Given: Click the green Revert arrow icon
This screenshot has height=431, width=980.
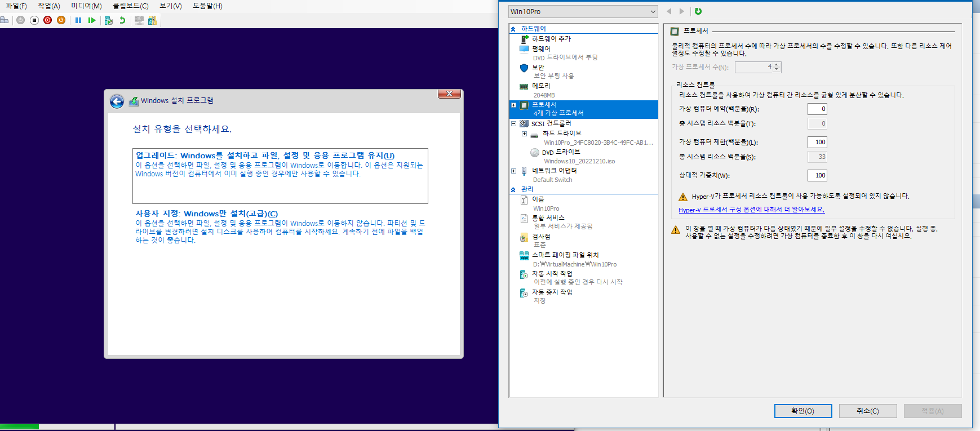Looking at the screenshot, I should click(122, 20).
